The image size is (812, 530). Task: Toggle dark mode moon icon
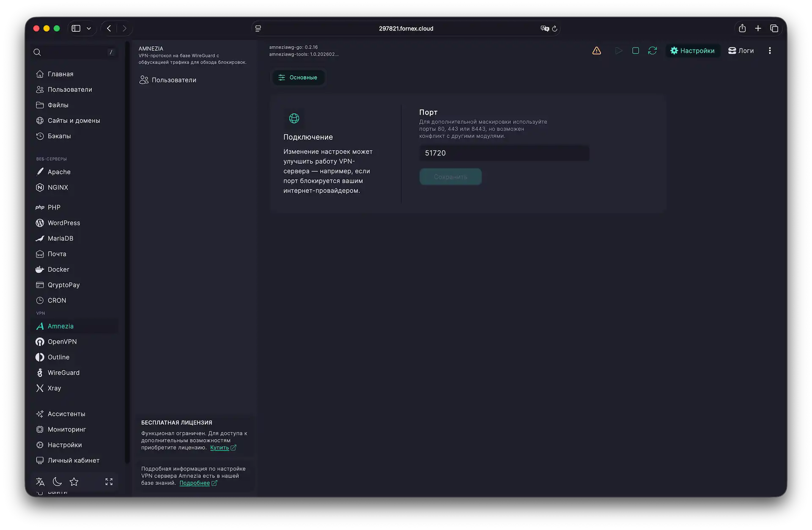[57, 482]
